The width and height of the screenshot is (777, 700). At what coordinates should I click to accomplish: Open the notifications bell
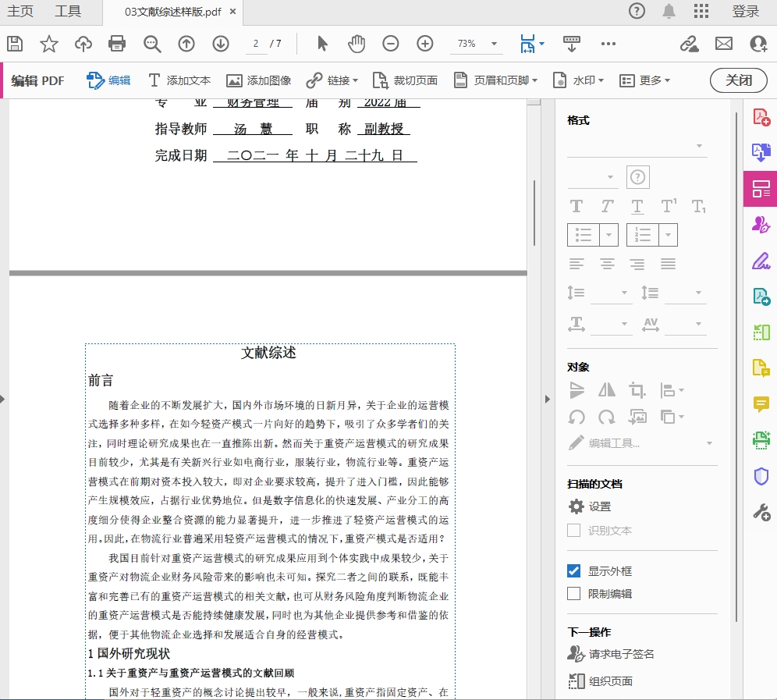tap(669, 11)
